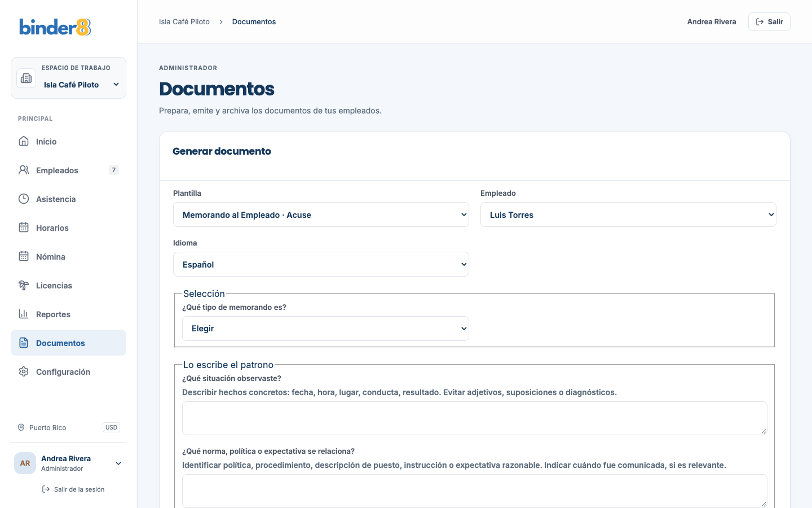Go to Inicio in the sidebar
This screenshot has width=812, height=508.
[69, 141]
